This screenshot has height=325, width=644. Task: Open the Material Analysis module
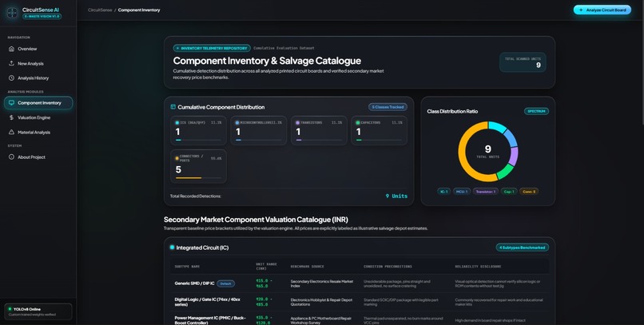point(38,132)
